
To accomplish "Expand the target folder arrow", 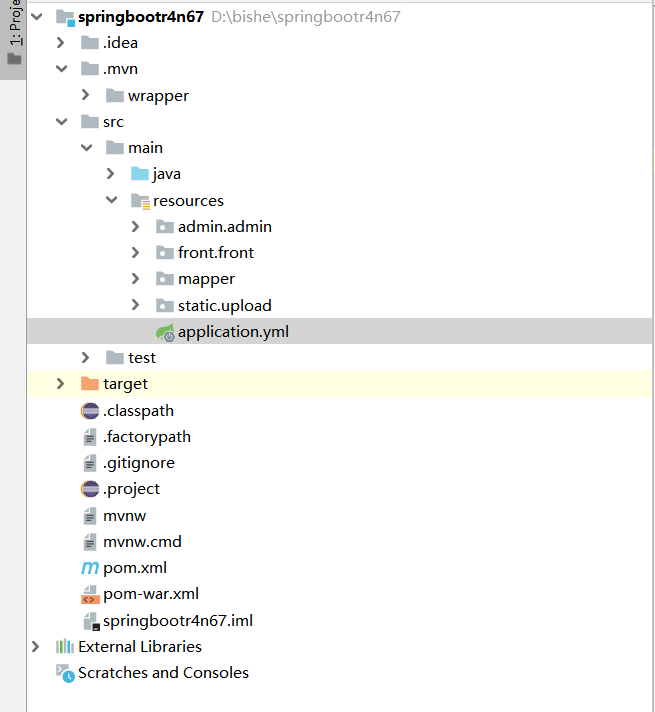I will pos(61,384).
